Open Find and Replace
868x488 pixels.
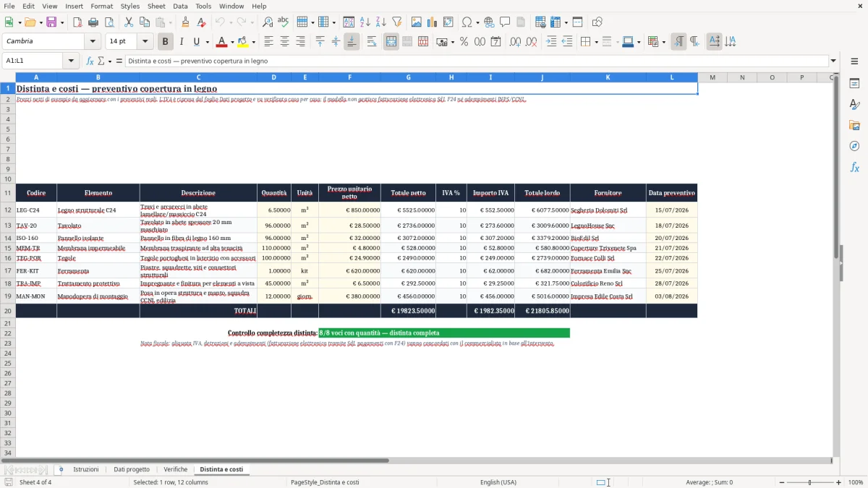coord(268,22)
